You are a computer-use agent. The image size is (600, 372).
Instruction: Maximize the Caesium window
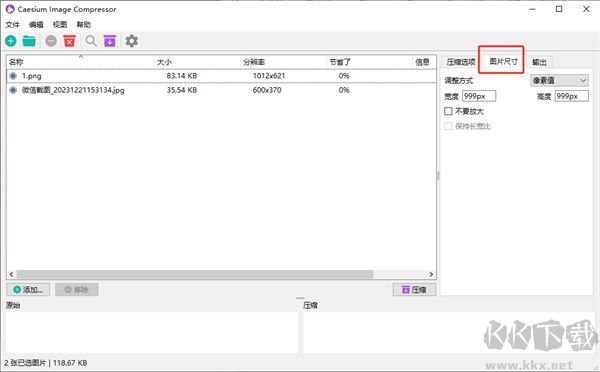559,9
